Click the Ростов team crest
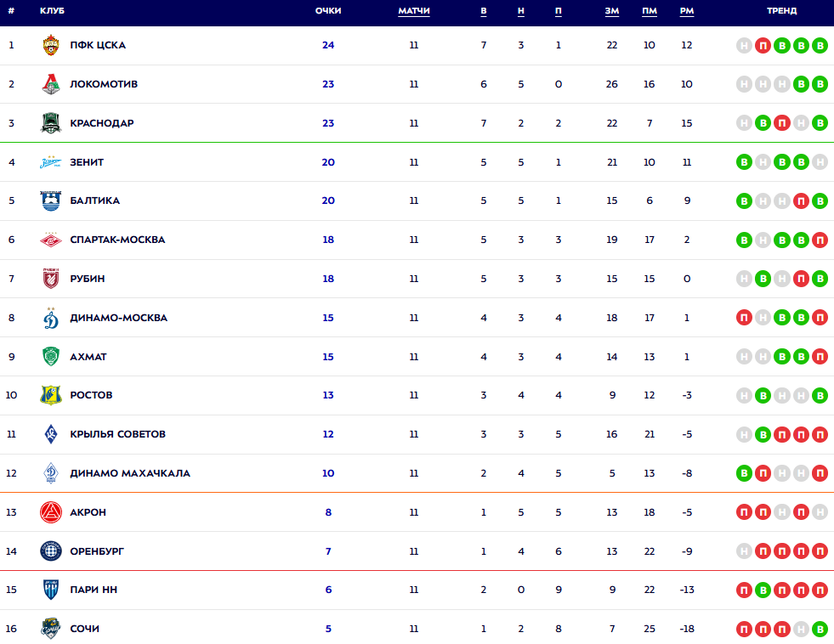The width and height of the screenshot is (834, 644). pos(51,395)
